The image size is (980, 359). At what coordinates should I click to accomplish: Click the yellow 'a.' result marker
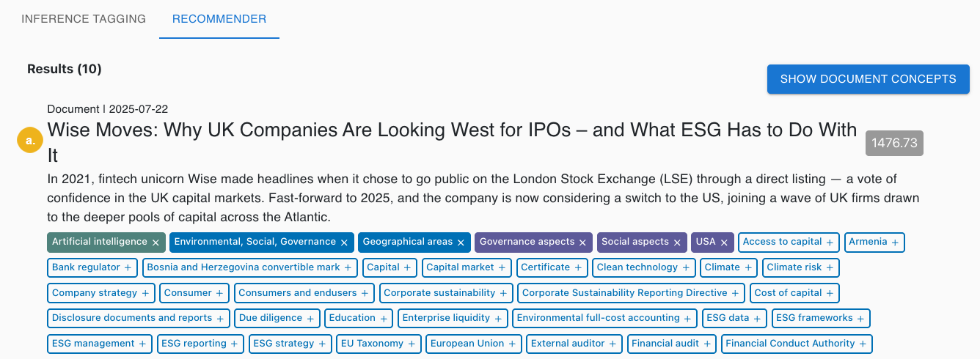30,140
